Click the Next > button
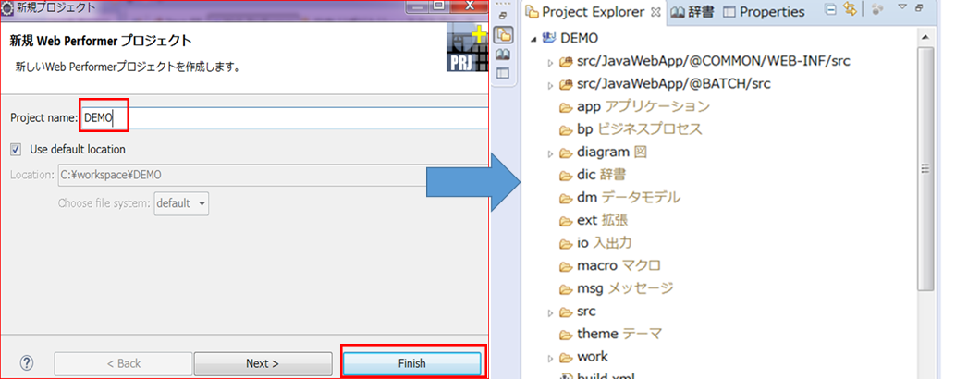 (262, 363)
